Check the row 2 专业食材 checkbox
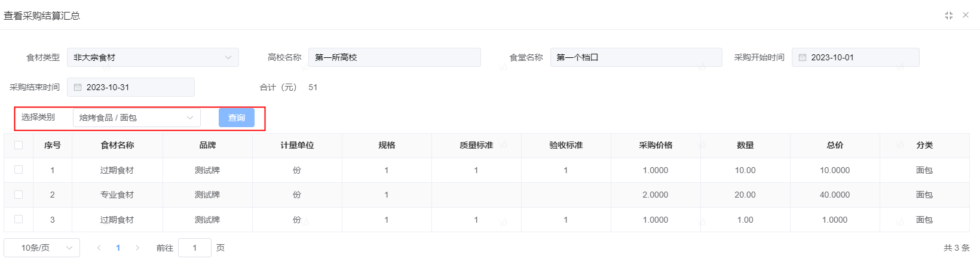Screen dimensions: 980x271 19,195
